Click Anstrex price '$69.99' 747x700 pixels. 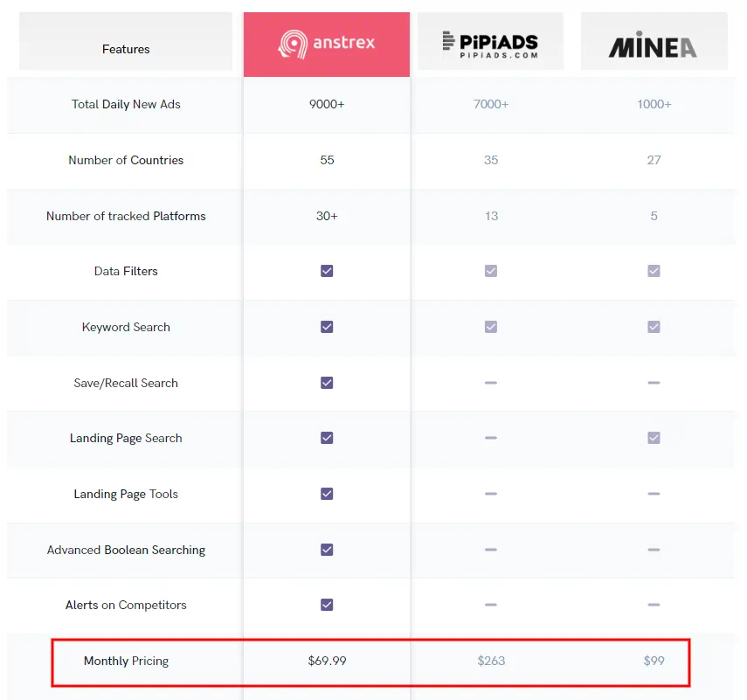click(327, 661)
